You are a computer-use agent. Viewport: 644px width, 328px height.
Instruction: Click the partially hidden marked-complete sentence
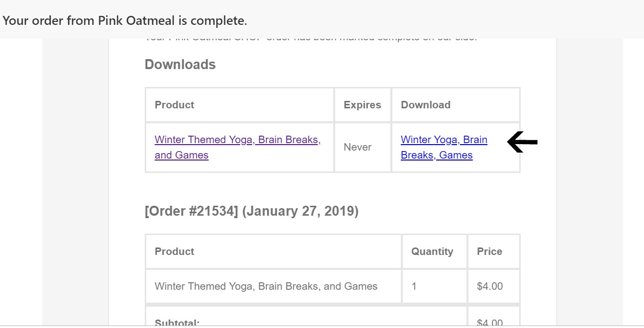point(311,39)
